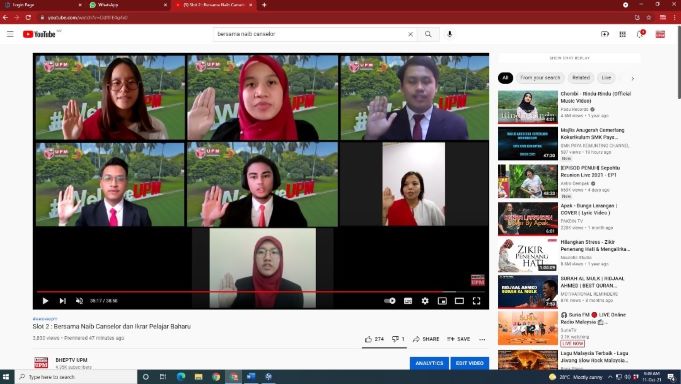Viewport: 681px width, 384px height.
Task: Enter full screen mode
Action: (476, 301)
